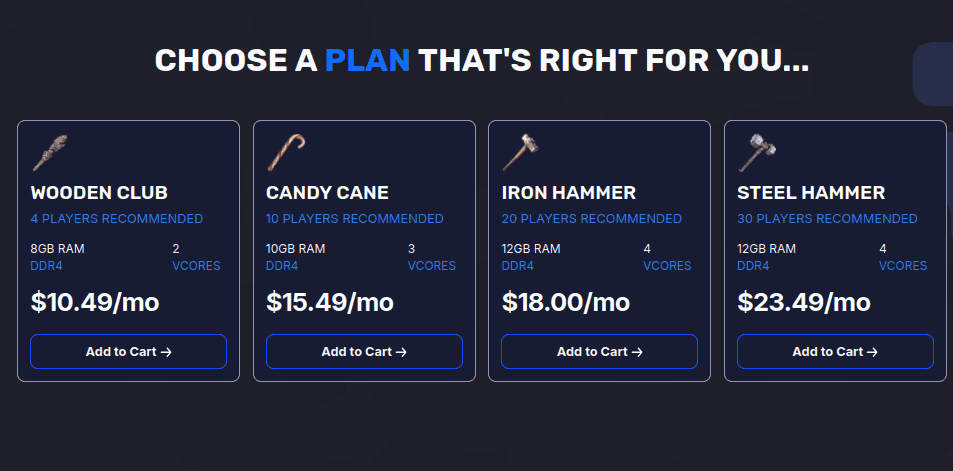Screen dimensions: 953x471
Task: Click '30 PLAYERS RECOMMENDED' text
Action: pos(827,219)
